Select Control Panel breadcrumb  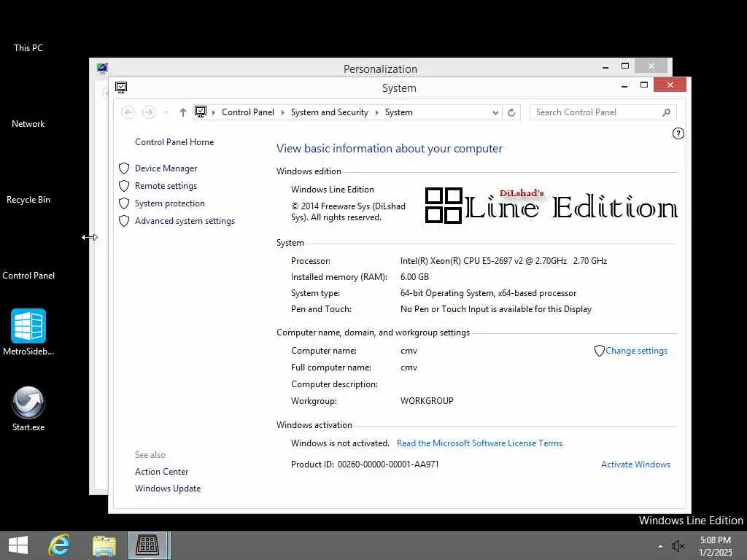coord(248,112)
